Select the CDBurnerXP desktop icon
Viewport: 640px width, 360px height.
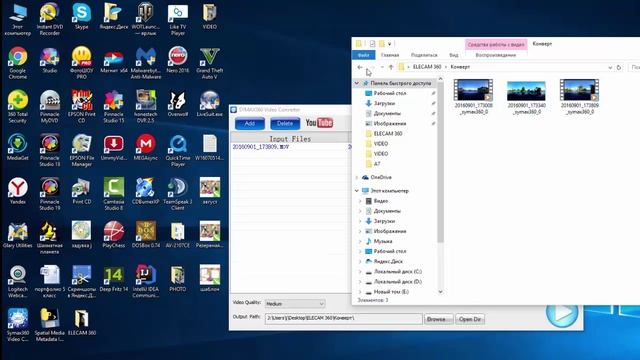[146, 191]
